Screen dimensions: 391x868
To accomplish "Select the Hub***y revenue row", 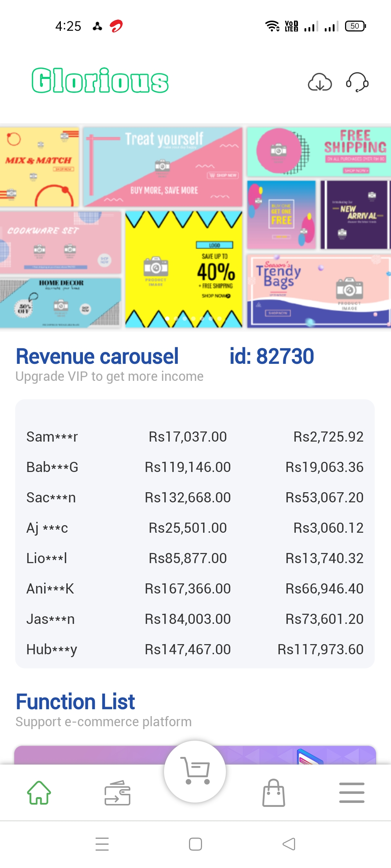I will (195, 650).
